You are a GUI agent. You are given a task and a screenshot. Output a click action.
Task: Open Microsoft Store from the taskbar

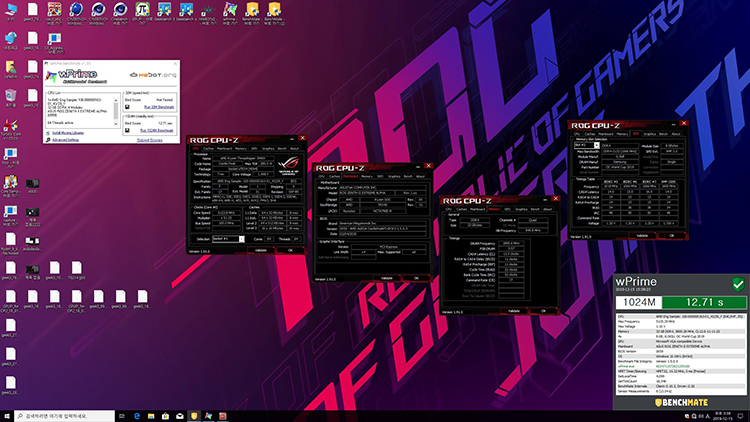click(165, 416)
